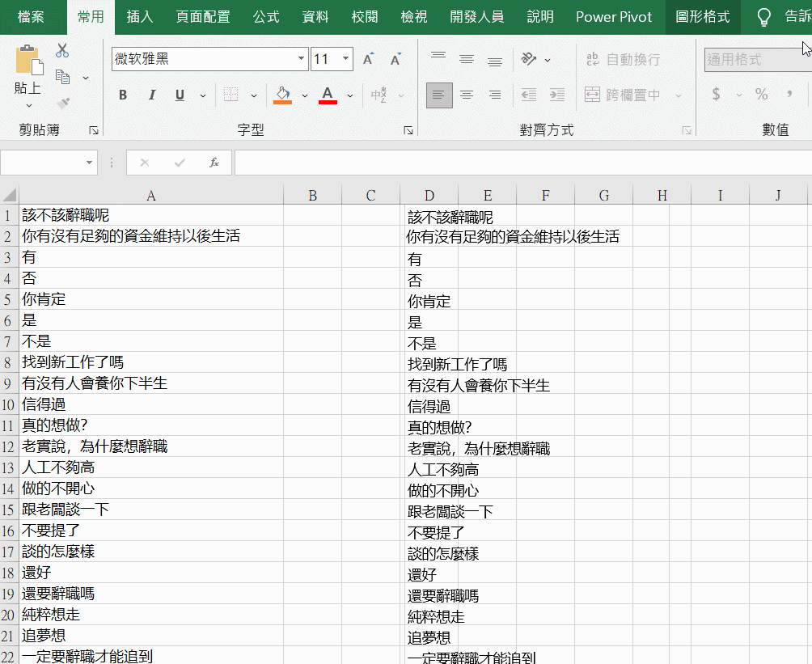
Task: Open the 字型 font dialog launcher
Action: (x=408, y=130)
